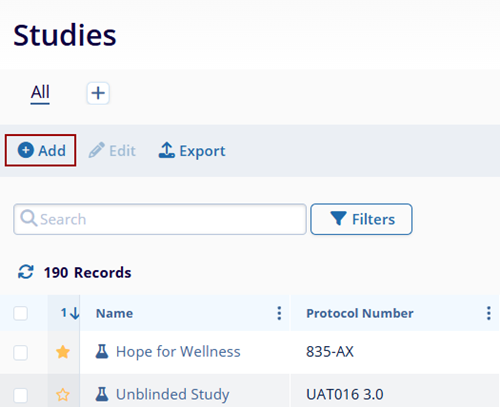Change sort order via the 1 arrow column
This screenshot has width=500, height=407.
[x=70, y=313]
